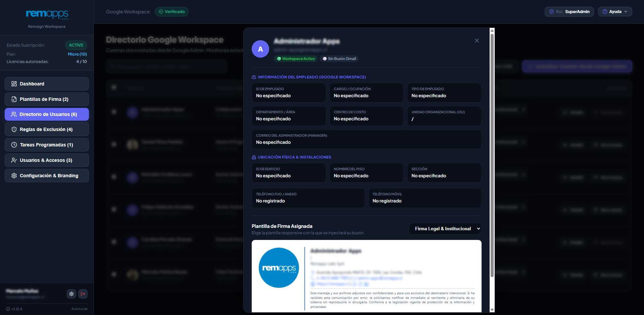Click the Plantilla de Firma Asignada heading
The height and width of the screenshot is (315, 644).
pos(282,226)
